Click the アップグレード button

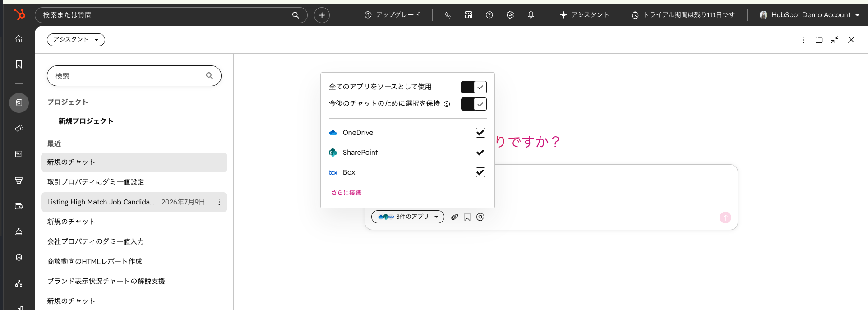coord(392,15)
